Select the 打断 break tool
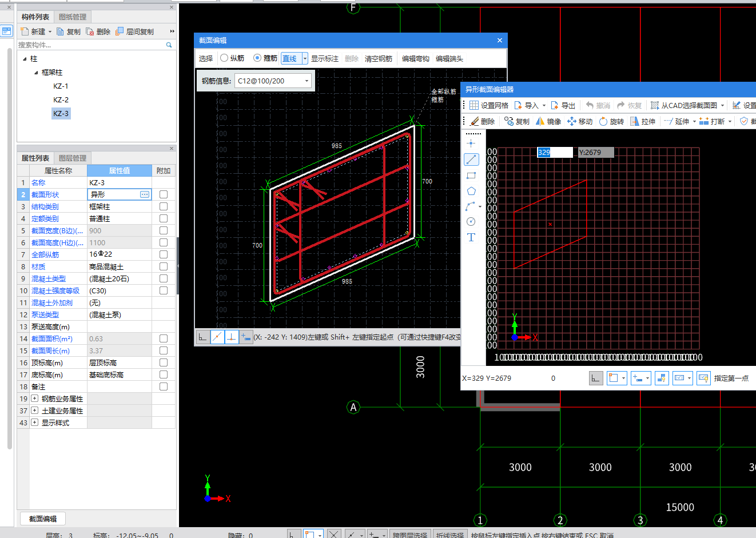This screenshot has width=756, height=538. (712, 121)
